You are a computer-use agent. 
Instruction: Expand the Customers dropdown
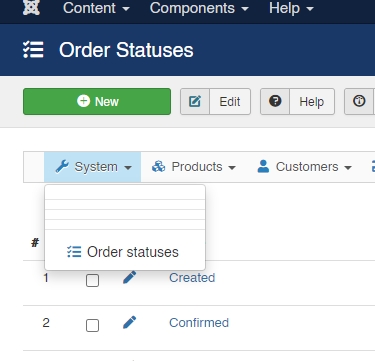point(305,167)
